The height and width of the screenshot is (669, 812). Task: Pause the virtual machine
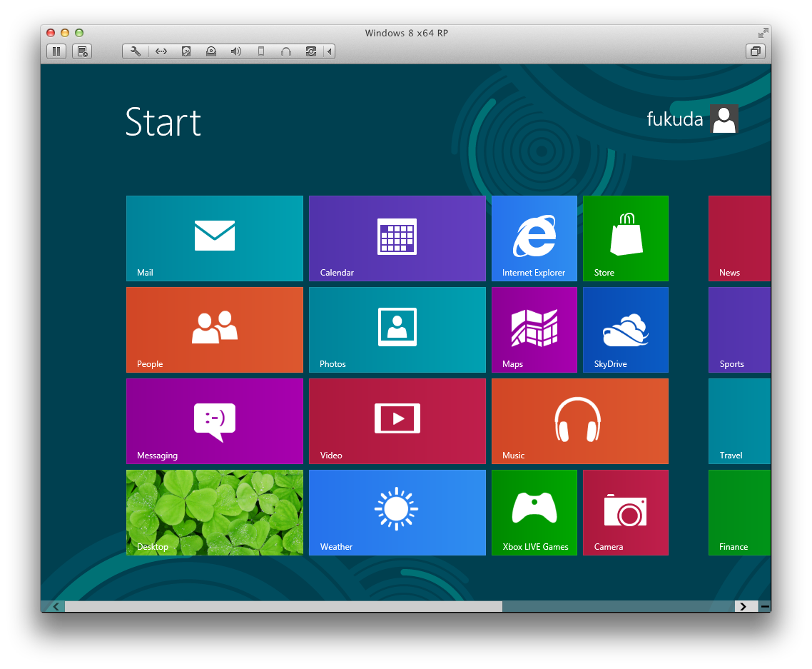point(56,51)
